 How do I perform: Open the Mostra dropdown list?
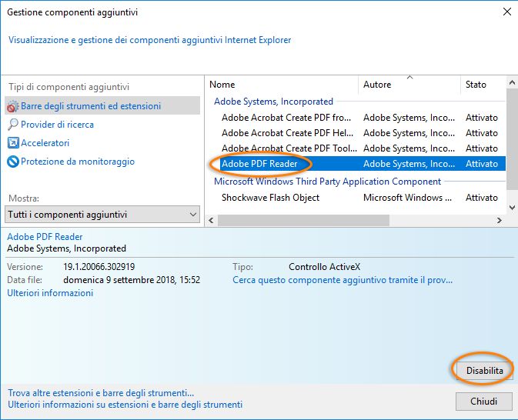pyautogui.click(x=102, y=215)
